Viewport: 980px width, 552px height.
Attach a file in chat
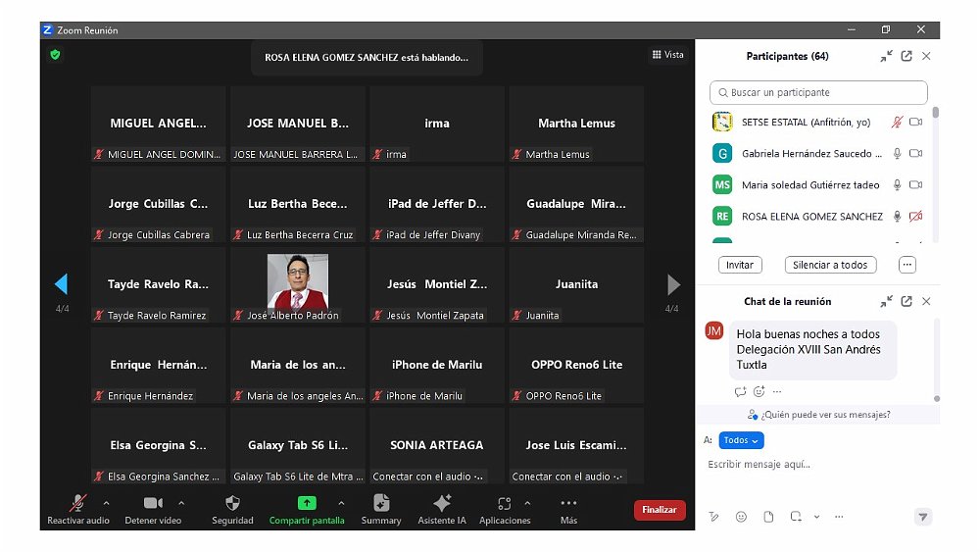[x=768, y=517]
